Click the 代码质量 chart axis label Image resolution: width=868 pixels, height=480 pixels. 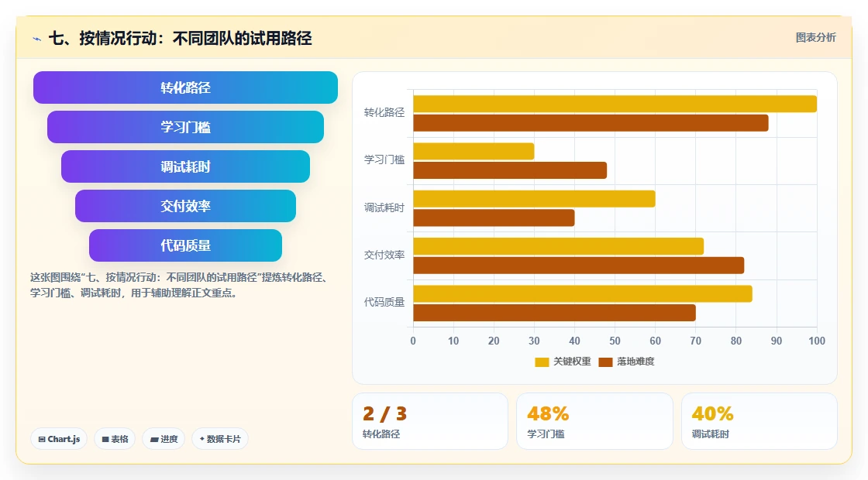pyautogui.click(x=384, y=303)
